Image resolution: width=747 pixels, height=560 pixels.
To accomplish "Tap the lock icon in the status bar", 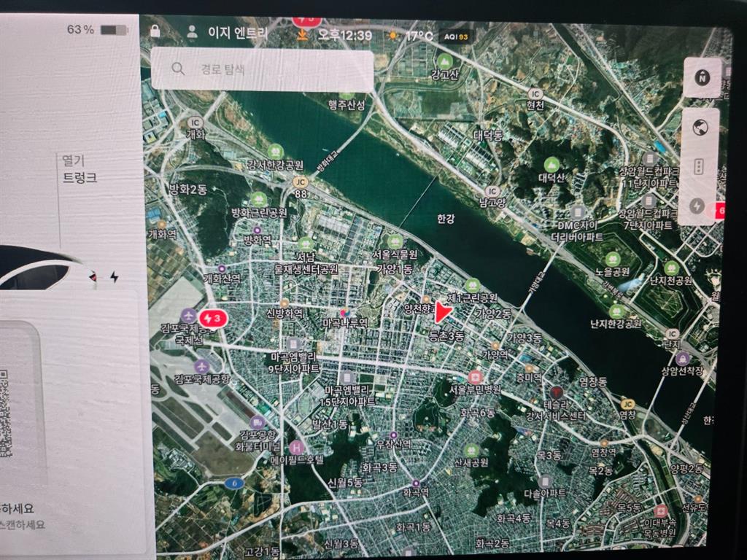I will tap(155, 31).
